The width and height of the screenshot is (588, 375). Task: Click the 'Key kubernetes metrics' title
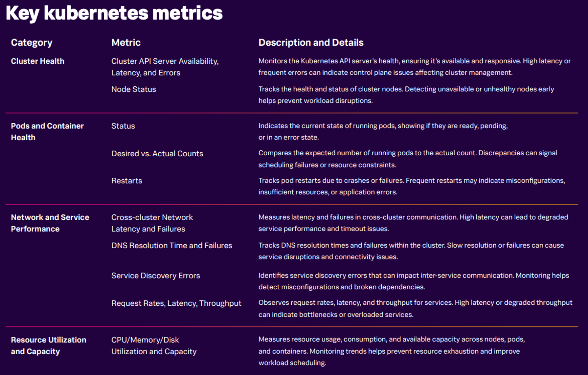114,13
